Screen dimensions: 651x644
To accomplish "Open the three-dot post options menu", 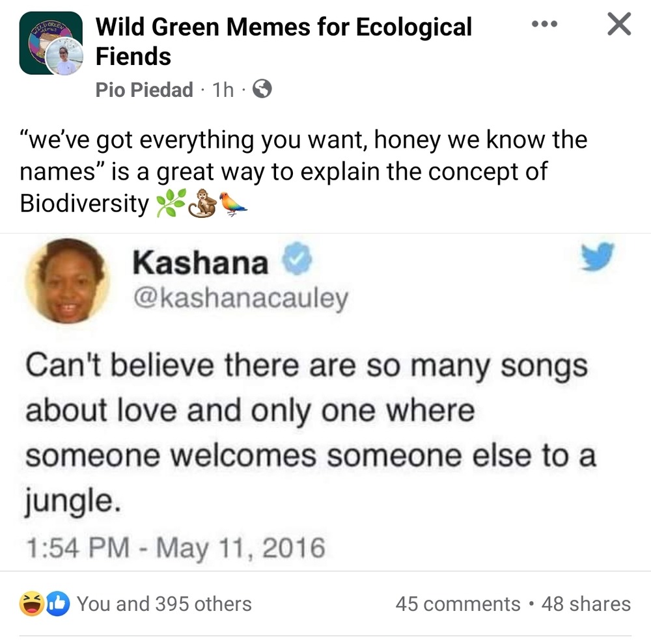I will (x=544, y=24).
